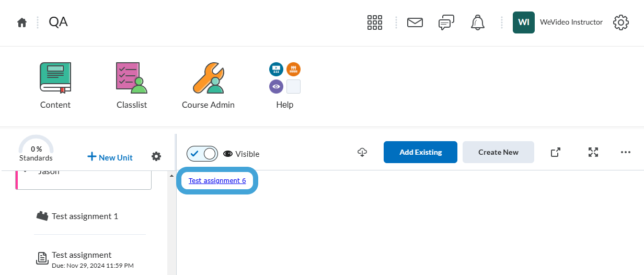Select Test assignment 1 in the sidebar

(85, 216)
